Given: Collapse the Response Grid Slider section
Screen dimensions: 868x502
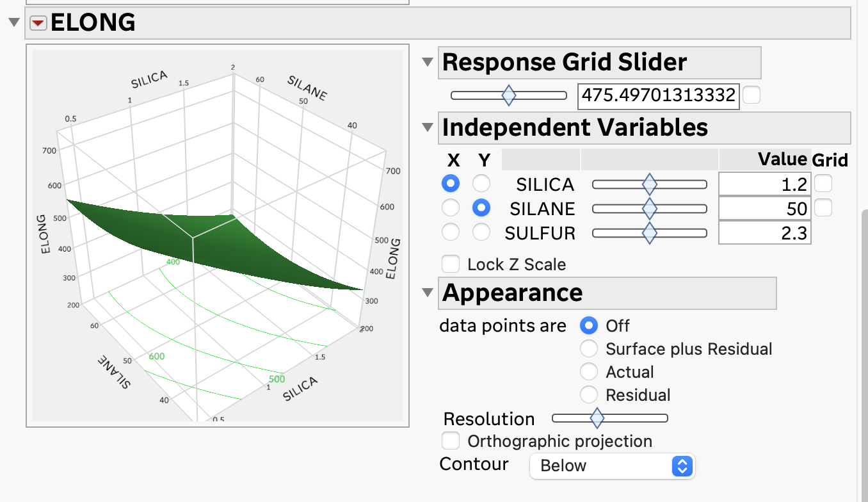Looking at the screenshot, I should 427,62.
